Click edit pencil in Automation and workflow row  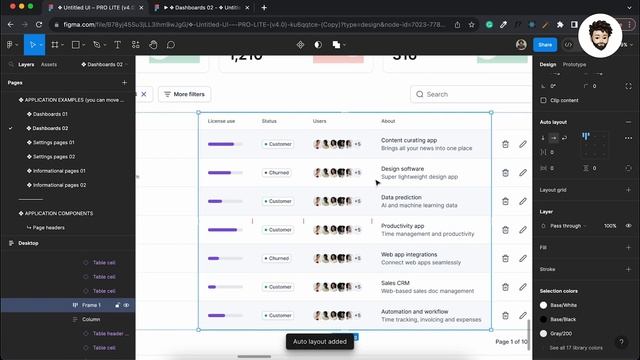[523, 316]
